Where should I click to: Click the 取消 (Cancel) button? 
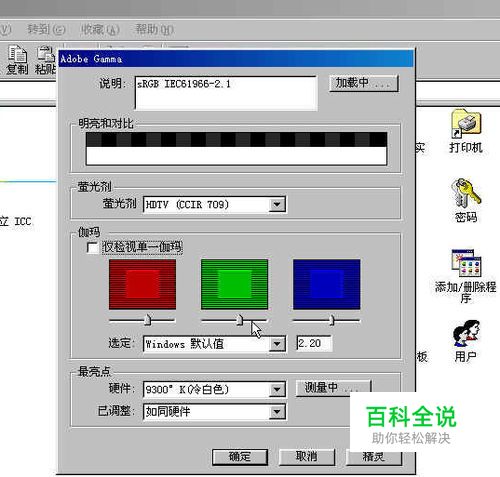tap(307, 456)
